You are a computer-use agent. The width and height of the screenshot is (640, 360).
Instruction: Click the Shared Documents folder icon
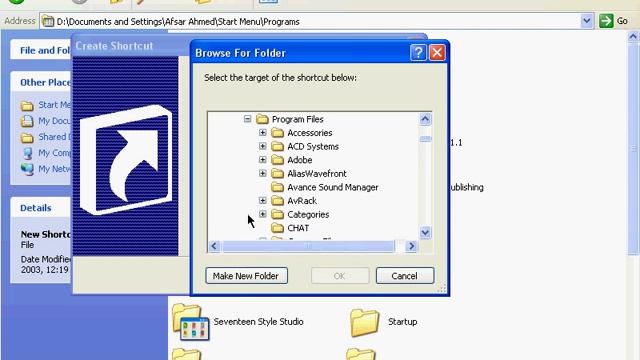[27, 138]
